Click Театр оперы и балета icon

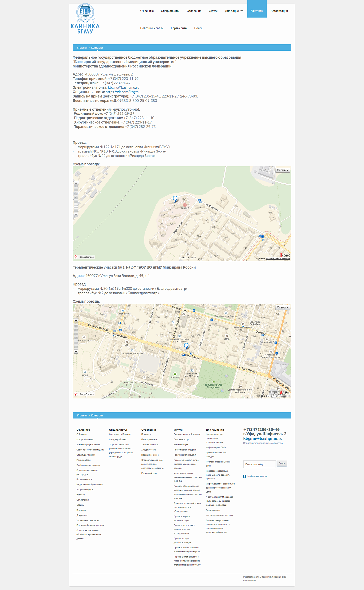coord(226,313)
